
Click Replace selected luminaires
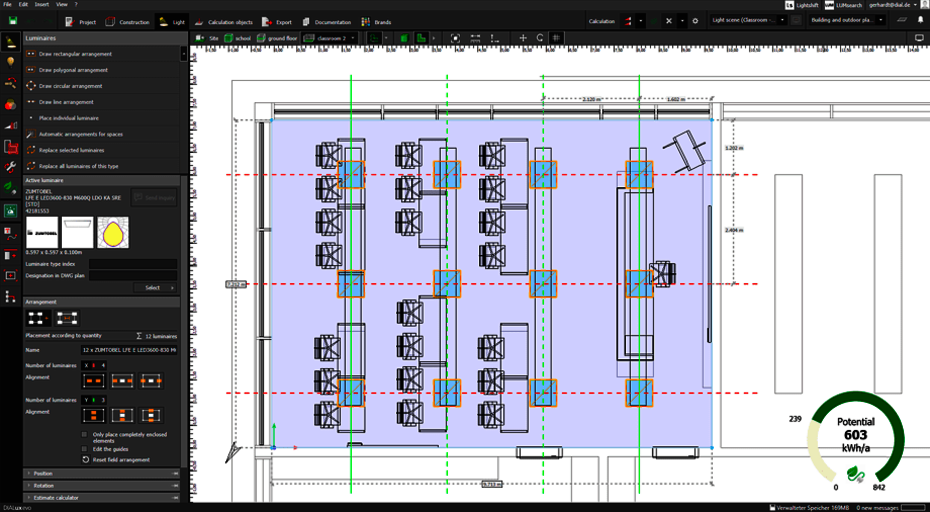(x=71, y=150)
